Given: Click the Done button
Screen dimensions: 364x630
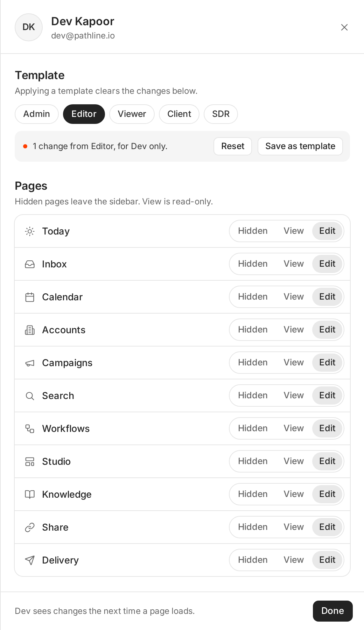Looking at the screenshot, I should click(333, 611).
